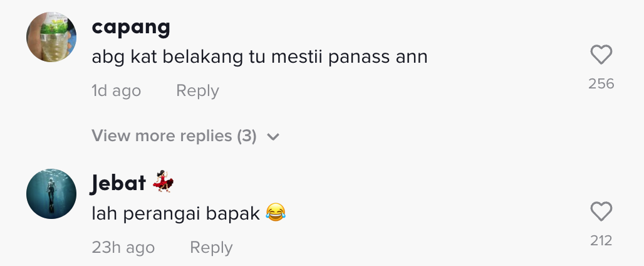Click the word 'bapak' in Jebat's comment
The width and height of the screenshot is (644, 266).
234,214
